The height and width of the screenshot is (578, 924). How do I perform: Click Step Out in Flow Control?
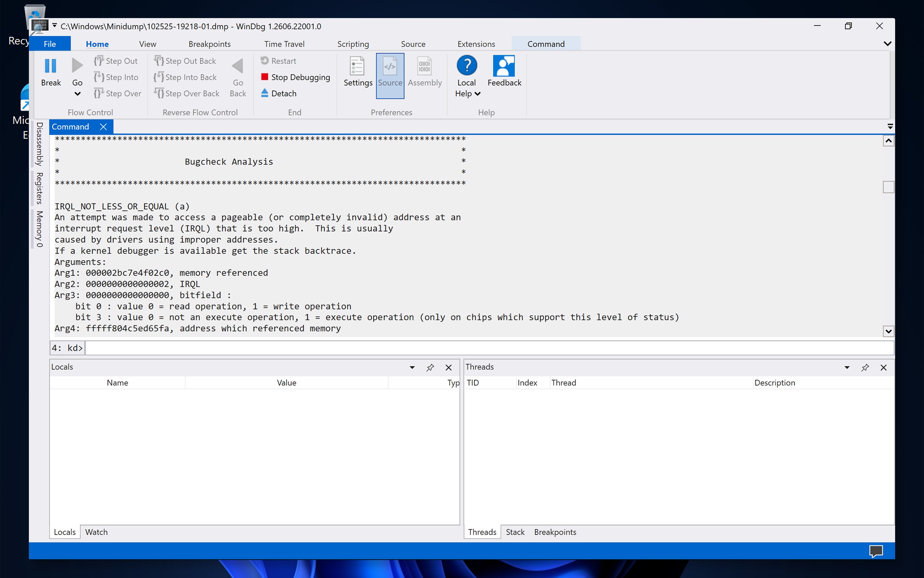(x=116, y=61)
